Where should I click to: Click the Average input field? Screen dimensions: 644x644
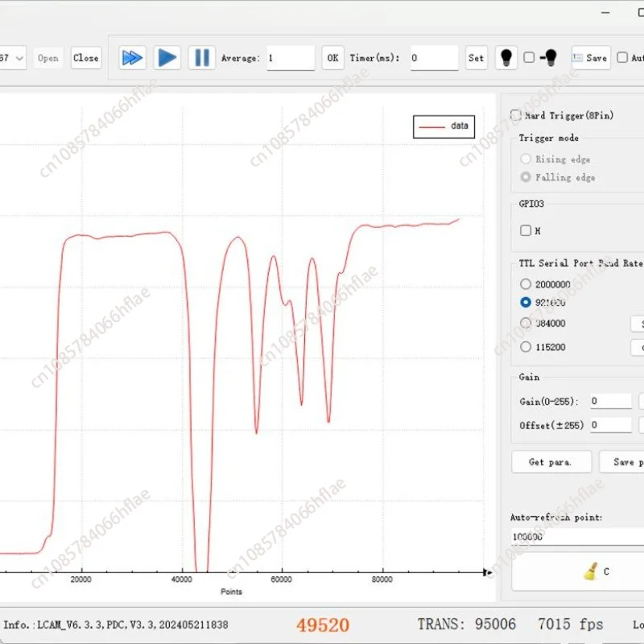point(291,58)
